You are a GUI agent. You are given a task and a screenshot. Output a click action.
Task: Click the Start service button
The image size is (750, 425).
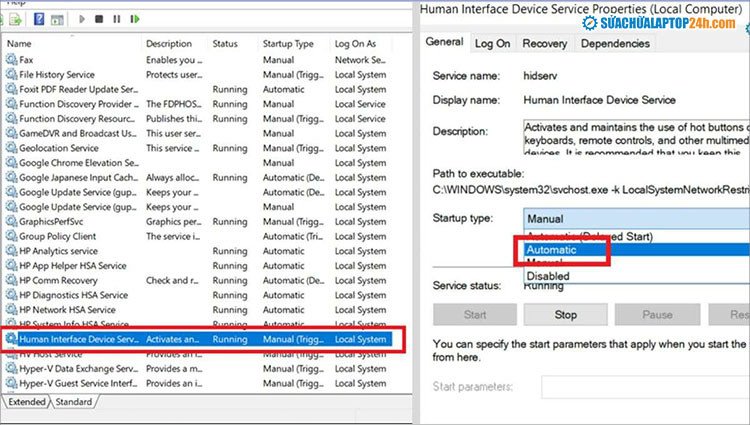coord(474,315)
